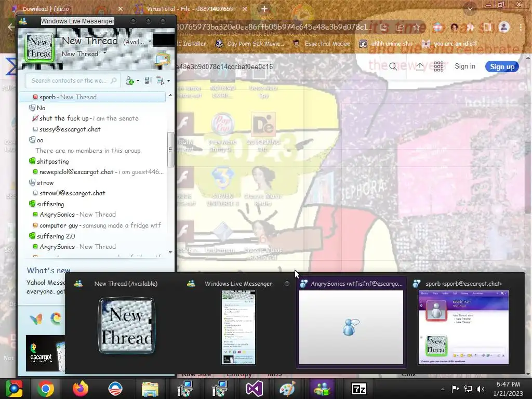This screenshot has height=399, width=532.
Task: Click the Windows Live Messenger taskbar icon
Action: tap(322, 389)
